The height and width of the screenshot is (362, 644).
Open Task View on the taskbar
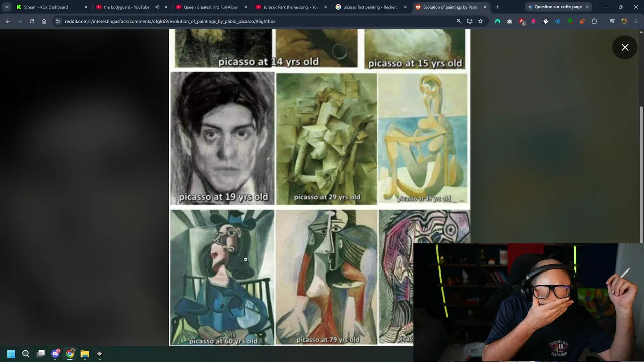pyautogui.click(x=41, y=354)
